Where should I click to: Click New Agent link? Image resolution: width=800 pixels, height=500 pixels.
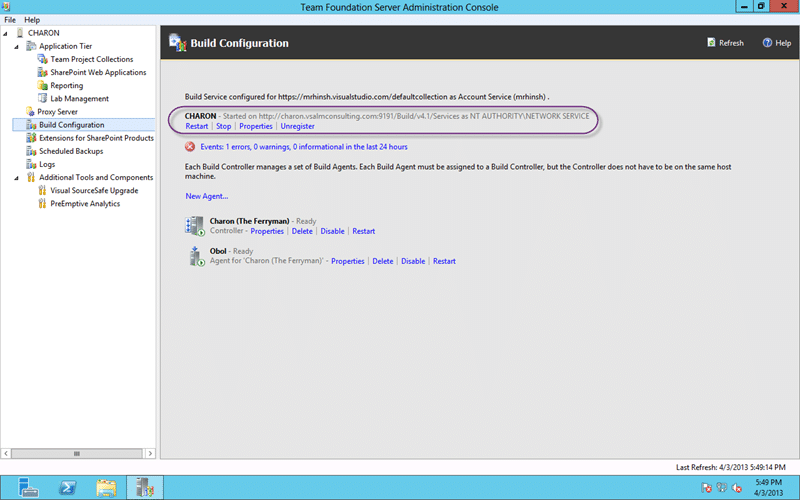coord(207,196)
